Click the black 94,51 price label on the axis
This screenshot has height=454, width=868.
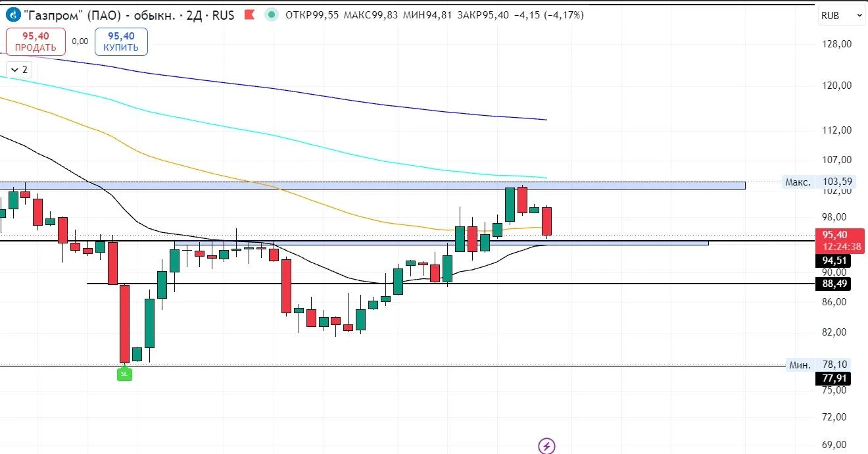pos(833,261)
